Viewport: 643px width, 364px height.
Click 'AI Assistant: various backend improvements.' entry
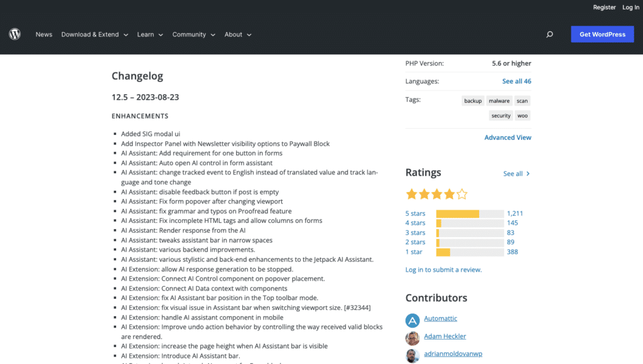pyautogui.click(x=188, y=250)
